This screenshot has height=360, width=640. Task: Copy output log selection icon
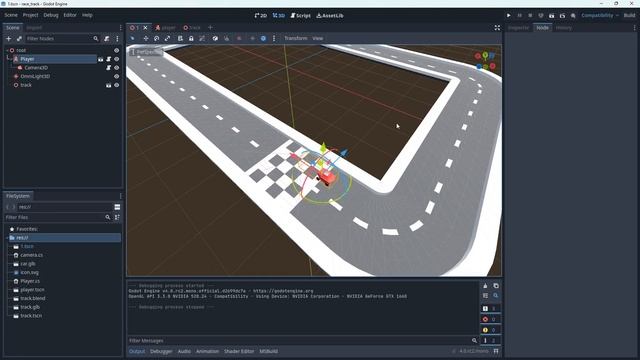coord(496,286)
